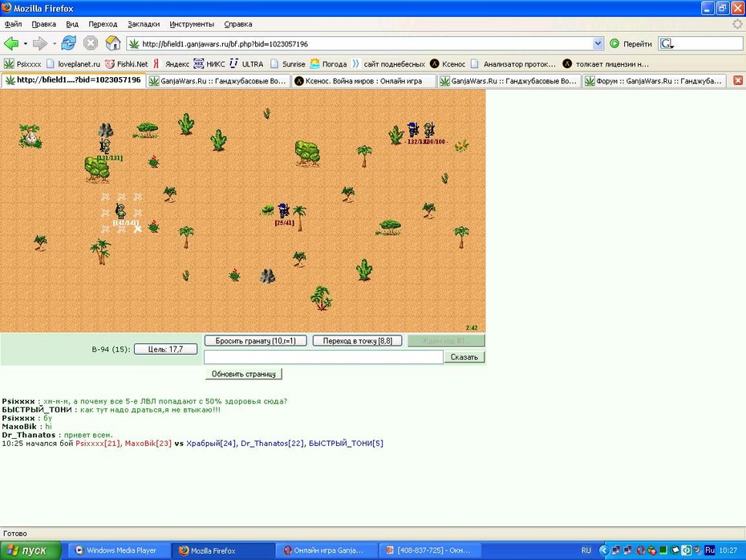Click the БЫСТРЫЙ_ТОНИ[5] player link
Viewport: 746px width, 560px height.
[x=346, y=443]
